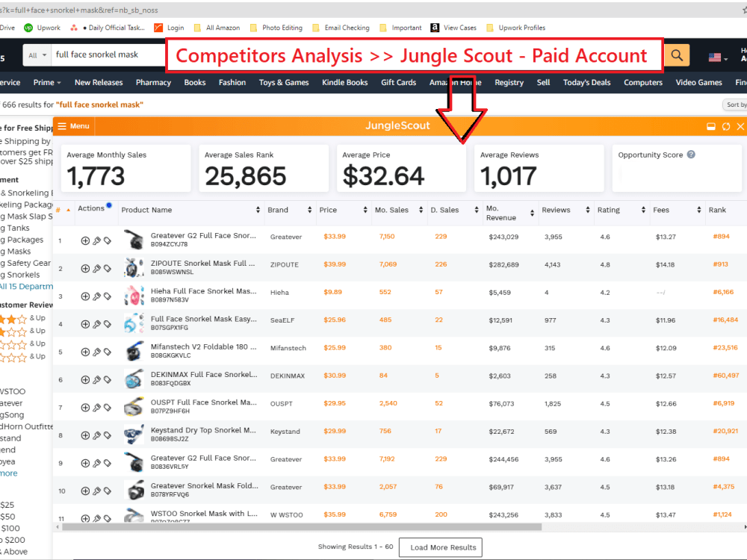Pin the Mifanstech V2 Foldable row
Screen dimensions: 747x560
point(96,352)
